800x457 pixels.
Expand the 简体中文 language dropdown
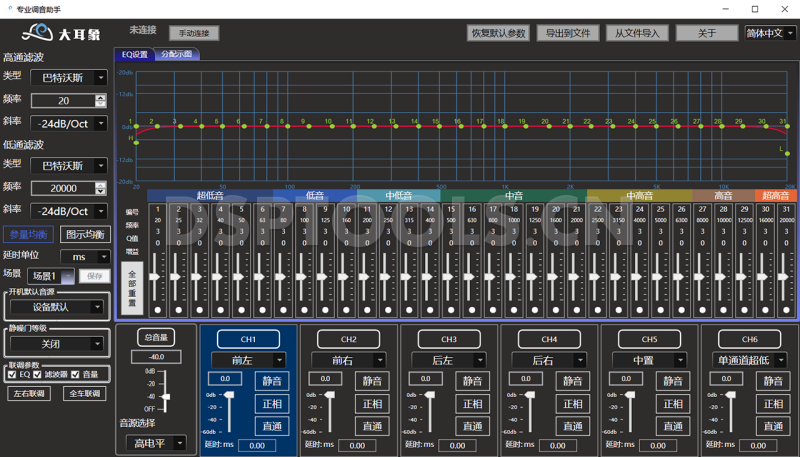coord(770,33)
